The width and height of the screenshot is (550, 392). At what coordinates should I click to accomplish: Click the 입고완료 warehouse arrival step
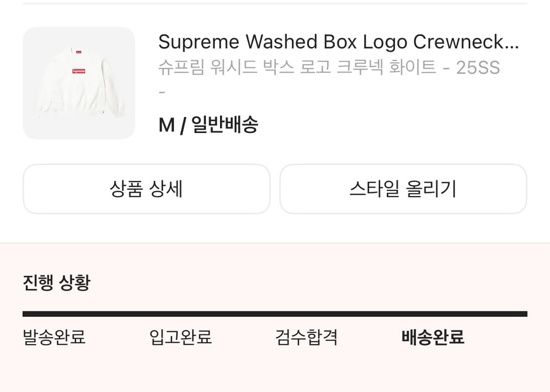[x=179, y=337]
